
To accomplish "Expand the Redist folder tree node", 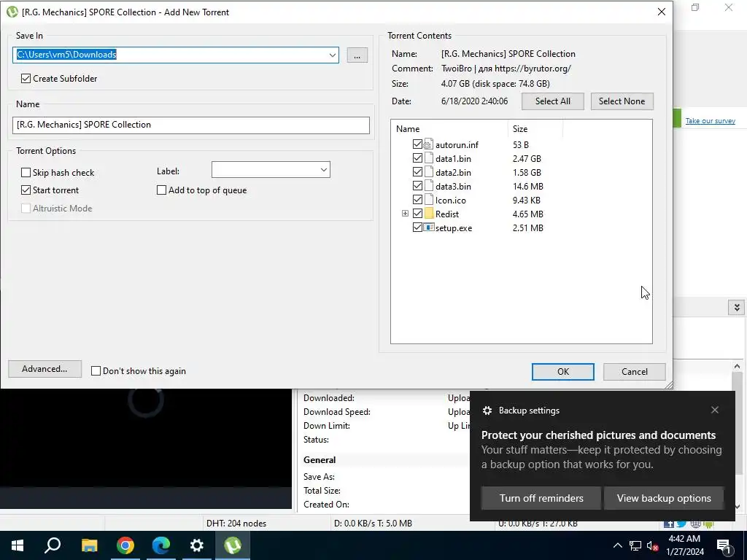I will (x=405, y=214).
